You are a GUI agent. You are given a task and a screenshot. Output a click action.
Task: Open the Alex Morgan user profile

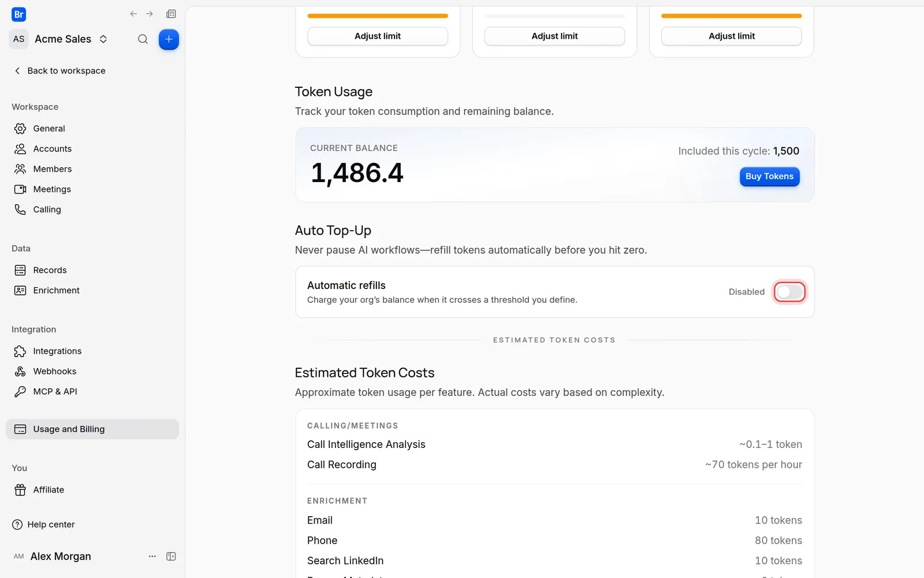(52, 556)
